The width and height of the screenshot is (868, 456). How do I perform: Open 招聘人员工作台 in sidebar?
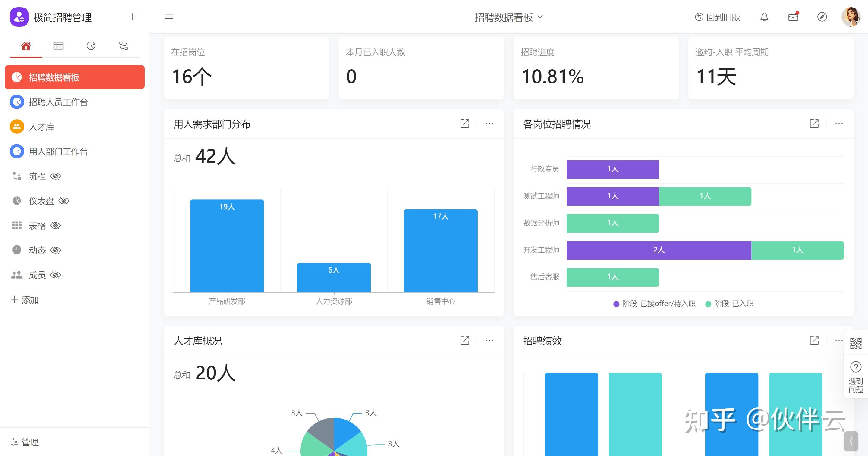(58, 102)
